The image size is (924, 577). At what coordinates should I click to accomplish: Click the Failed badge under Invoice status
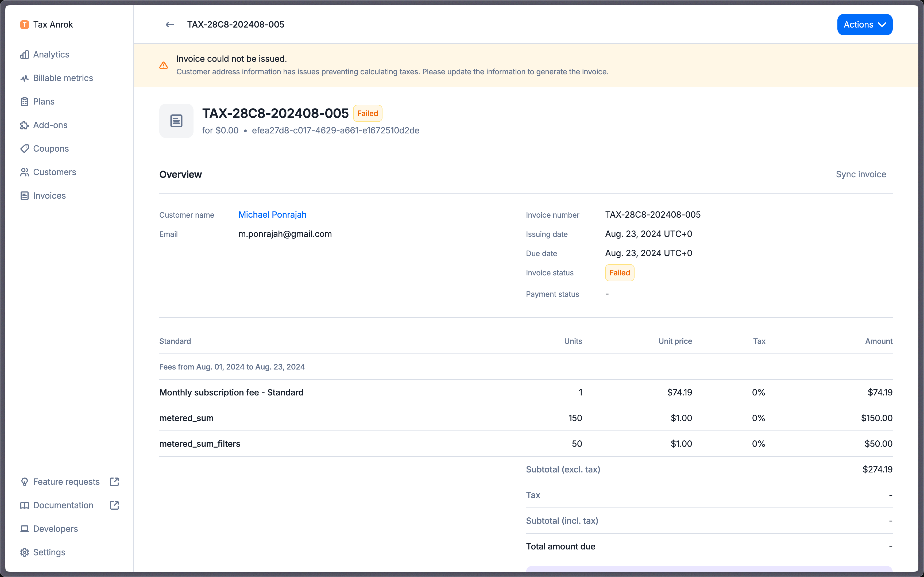pos(619,273)
